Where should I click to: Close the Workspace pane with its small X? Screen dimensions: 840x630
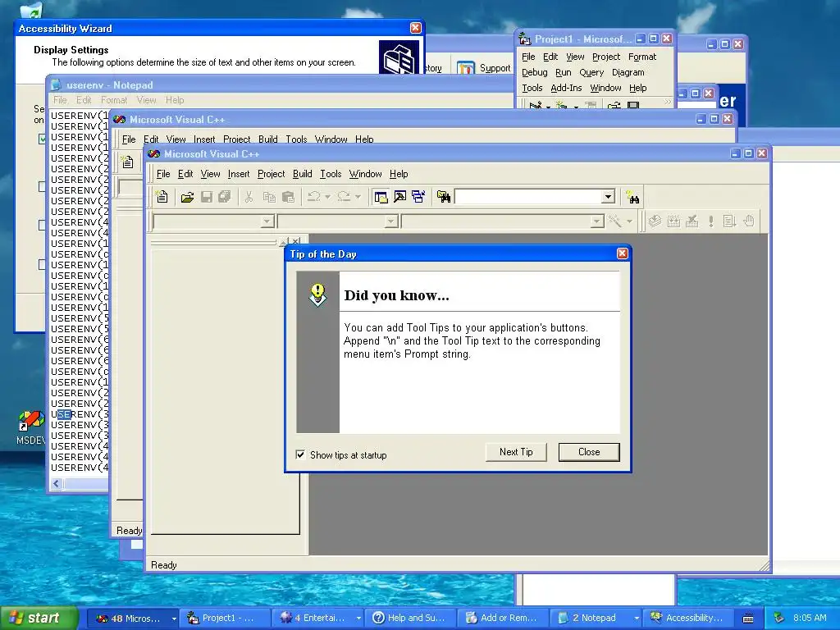point(295,241)
